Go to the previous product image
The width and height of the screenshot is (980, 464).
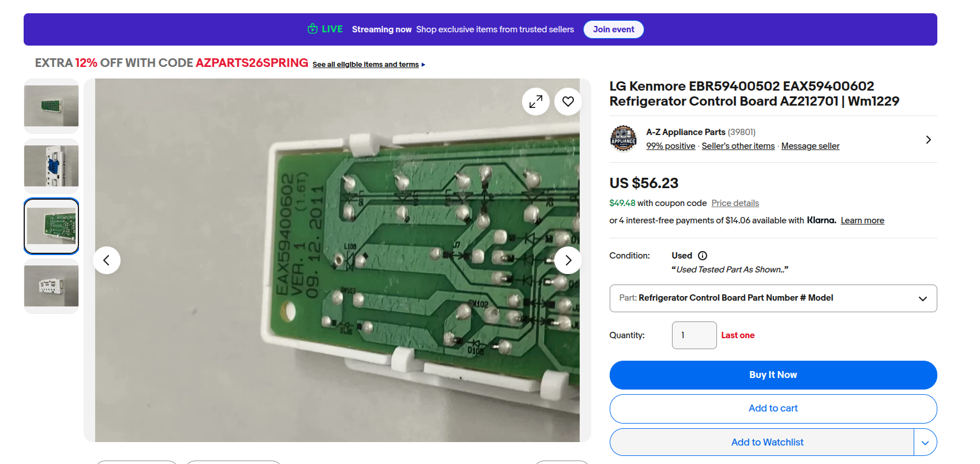107,260
